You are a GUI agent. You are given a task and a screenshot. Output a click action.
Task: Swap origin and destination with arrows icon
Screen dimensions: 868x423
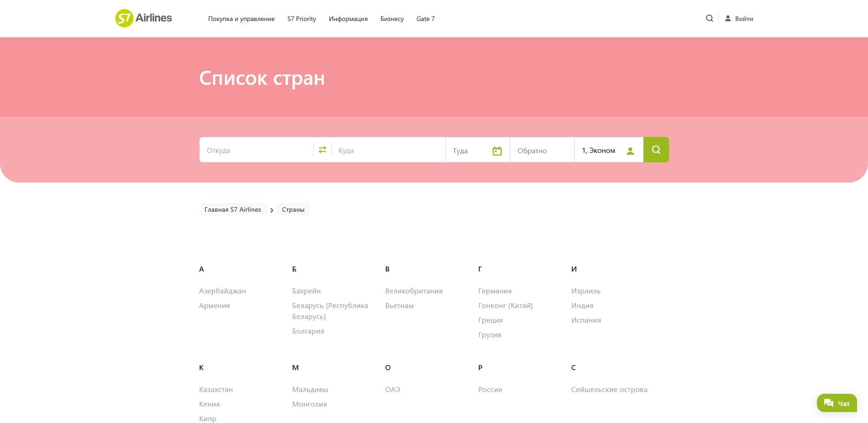(x=322, y=150)
